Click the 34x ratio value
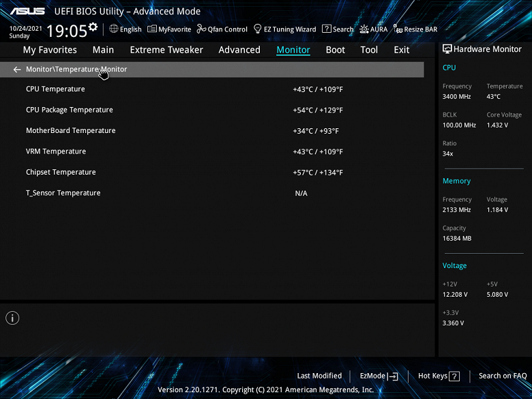The width and height of the screenshot is (532, 399). [447, 153]
